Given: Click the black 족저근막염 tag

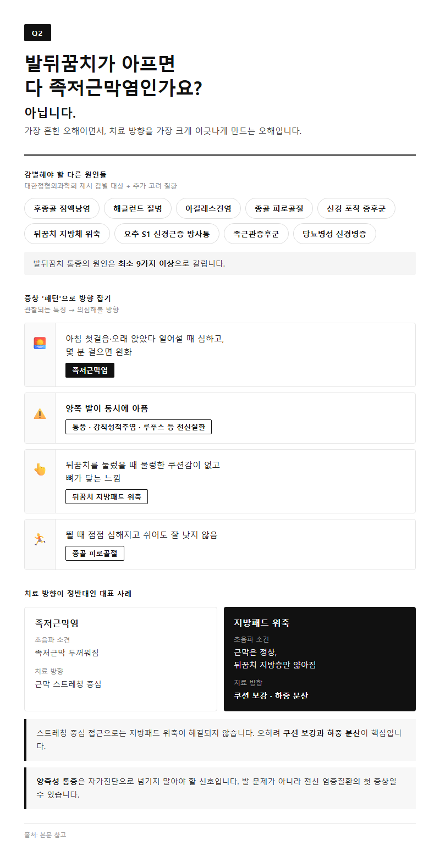Looking at the screenshot, I should [x=90, y=371].
